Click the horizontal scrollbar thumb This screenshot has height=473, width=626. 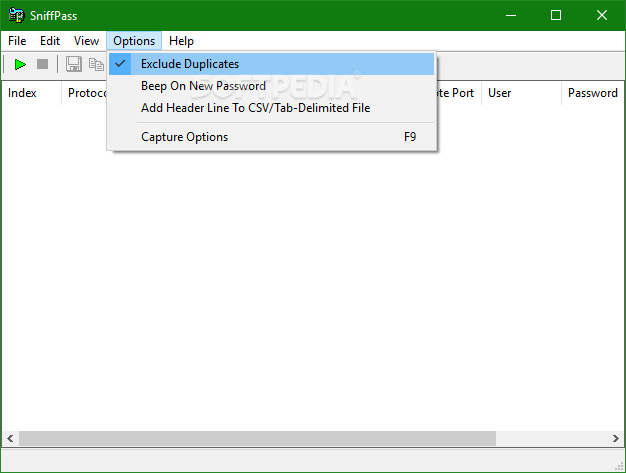tap(258, 439)
